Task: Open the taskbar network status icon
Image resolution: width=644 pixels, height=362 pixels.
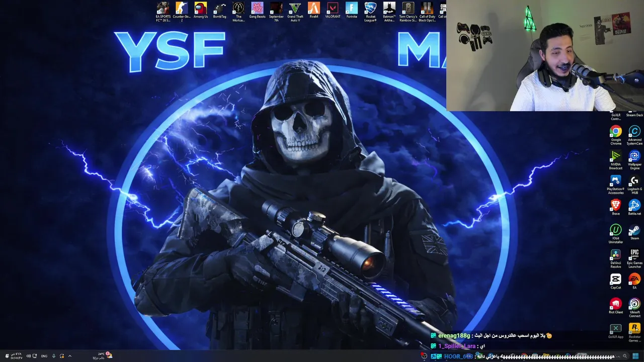Action: click(x=34, y=356)
